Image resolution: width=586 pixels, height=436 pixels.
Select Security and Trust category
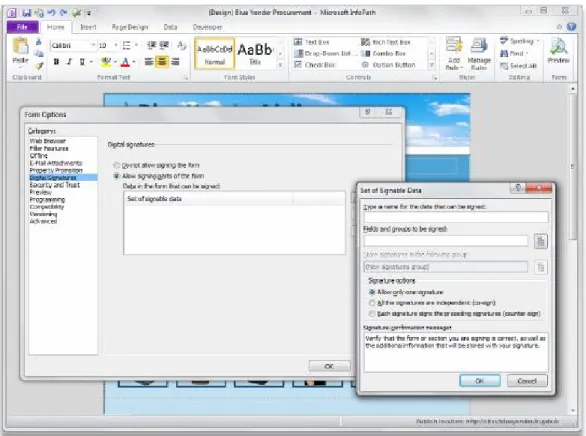point(55,185)
